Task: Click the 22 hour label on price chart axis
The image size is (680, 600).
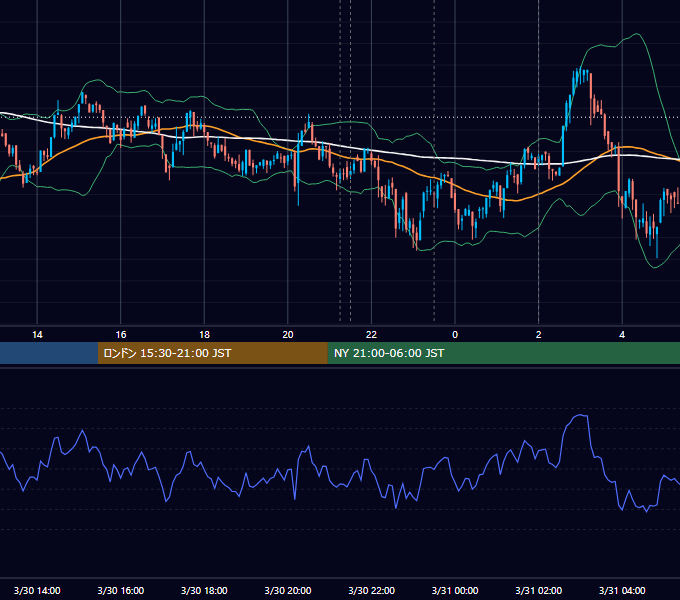Action: [x=371, y=335]
